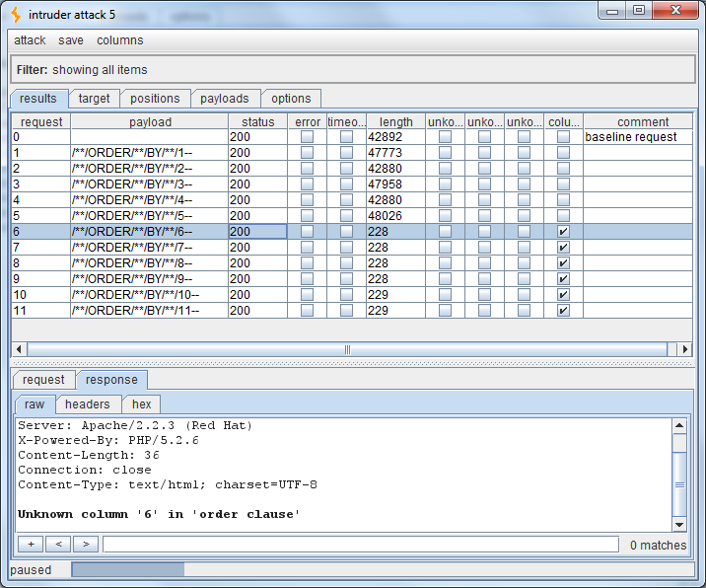Click the Filter showing all items bar
Image resolution: width=706 pixels, height=588 pixels.
pos(353,70)
